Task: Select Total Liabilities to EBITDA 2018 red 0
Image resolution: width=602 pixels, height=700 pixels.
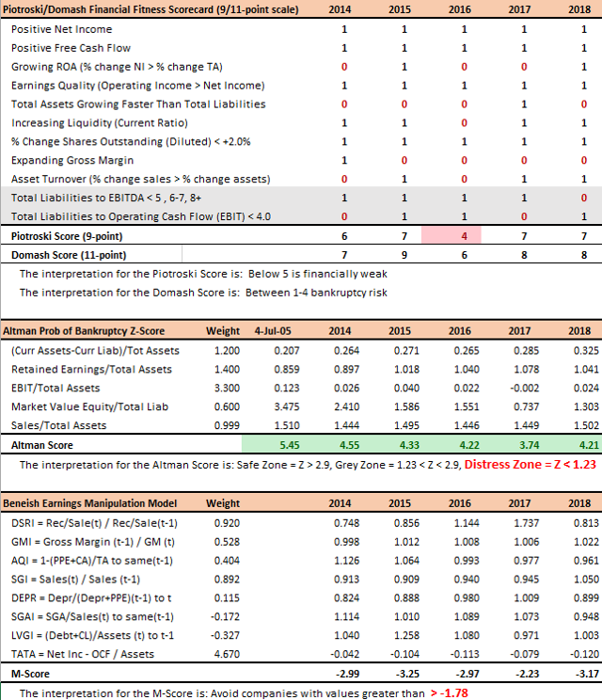Action: 584,198
